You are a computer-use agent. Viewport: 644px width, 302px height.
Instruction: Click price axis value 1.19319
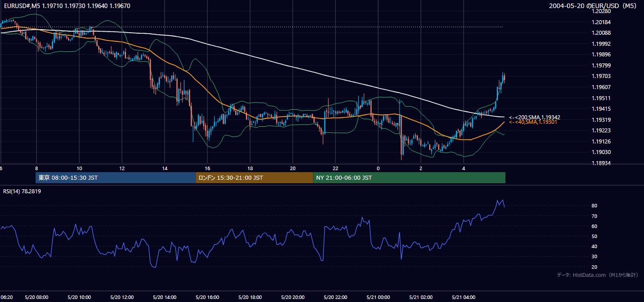[601, 120]
